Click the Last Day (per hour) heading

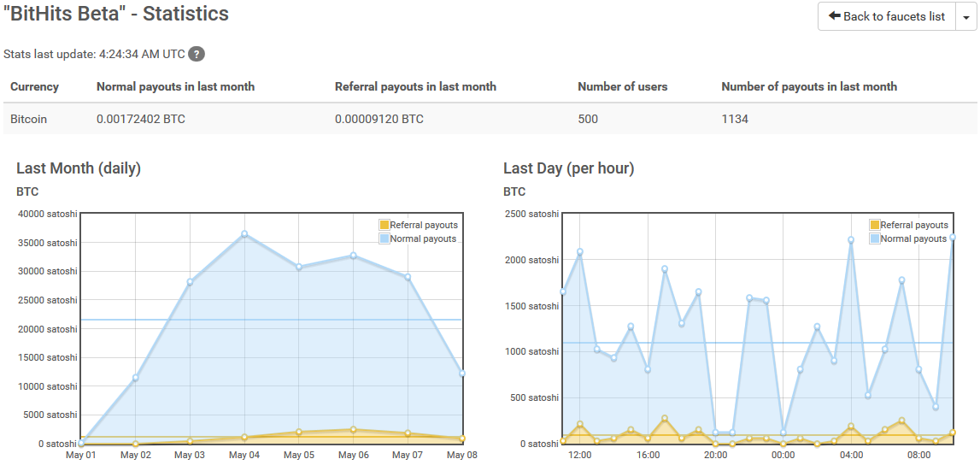coord(569,168)
